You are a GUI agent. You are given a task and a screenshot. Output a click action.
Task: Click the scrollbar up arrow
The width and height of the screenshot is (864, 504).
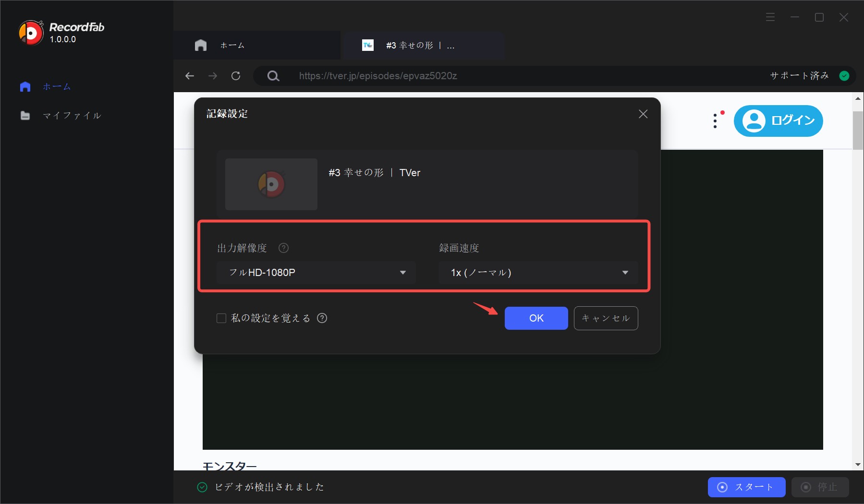point(858,98)
